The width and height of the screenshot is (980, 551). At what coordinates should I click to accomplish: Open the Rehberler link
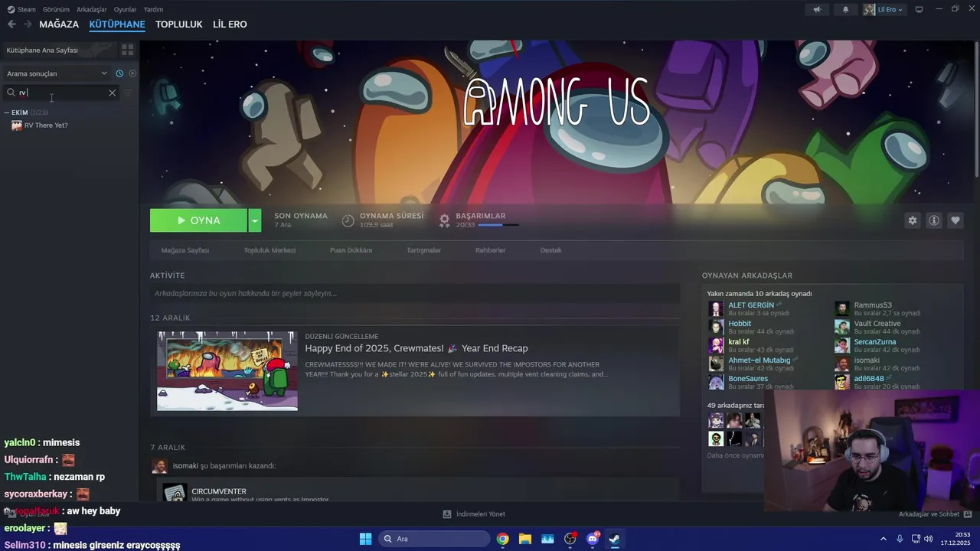490,250
